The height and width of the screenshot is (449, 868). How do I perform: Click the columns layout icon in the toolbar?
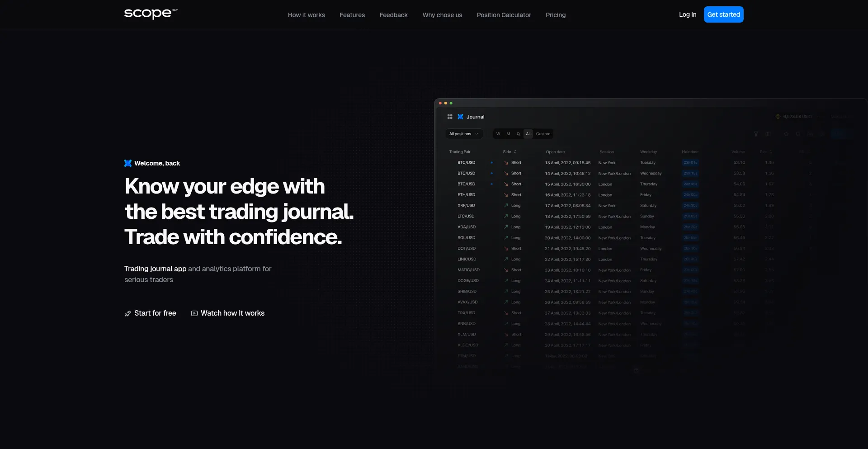(x=768, y=134)
